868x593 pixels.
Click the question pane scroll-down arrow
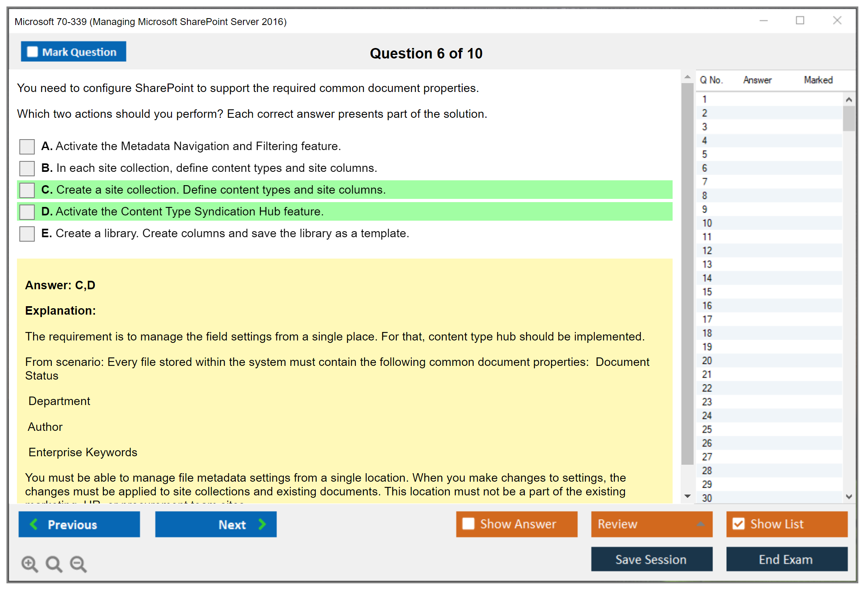click(688, 496)
